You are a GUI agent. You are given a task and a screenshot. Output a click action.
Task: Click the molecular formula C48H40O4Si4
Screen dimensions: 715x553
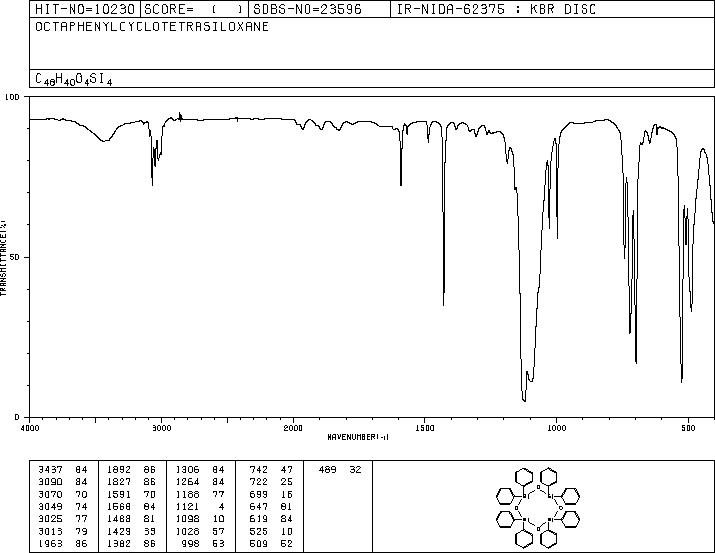point(73,79)
